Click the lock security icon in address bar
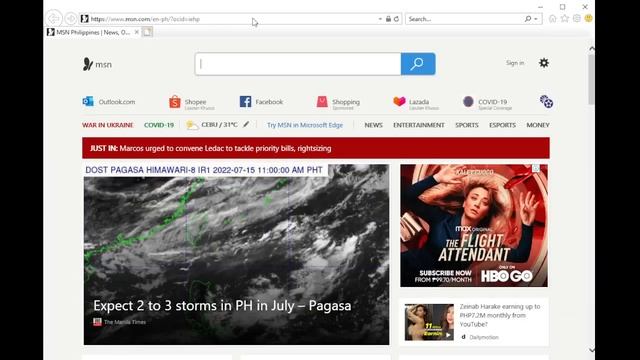Screen dimensions: 640x360 tap(388, 19)
